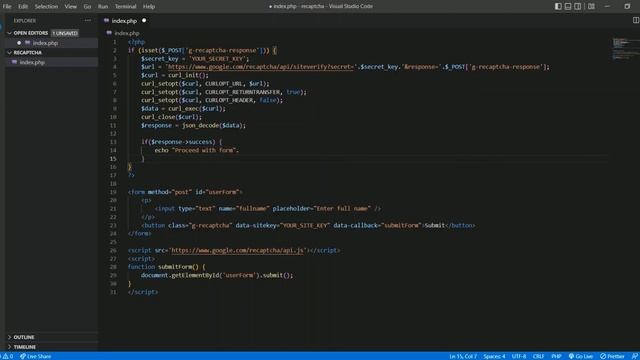This screenshot has width=640, height=360.
Task: Select index.php under Open Editors
Action: pos(51,43)
